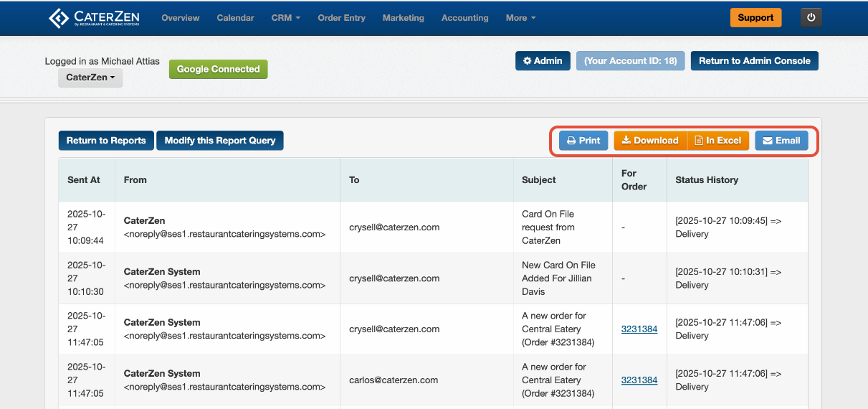Print the report
This screenshot has height=409, width=868.
point(583,141)
